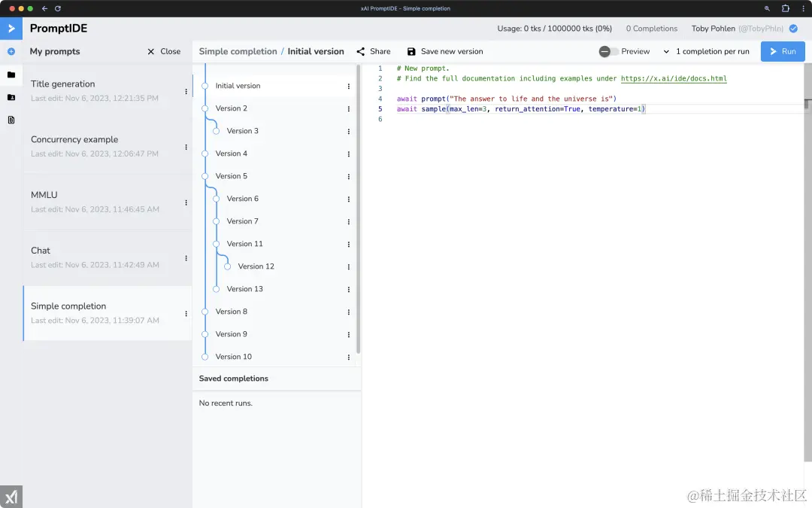Click the zoom magnifier icon in title bar
Viewport: 812px width, 508px height.
(767, 8)
